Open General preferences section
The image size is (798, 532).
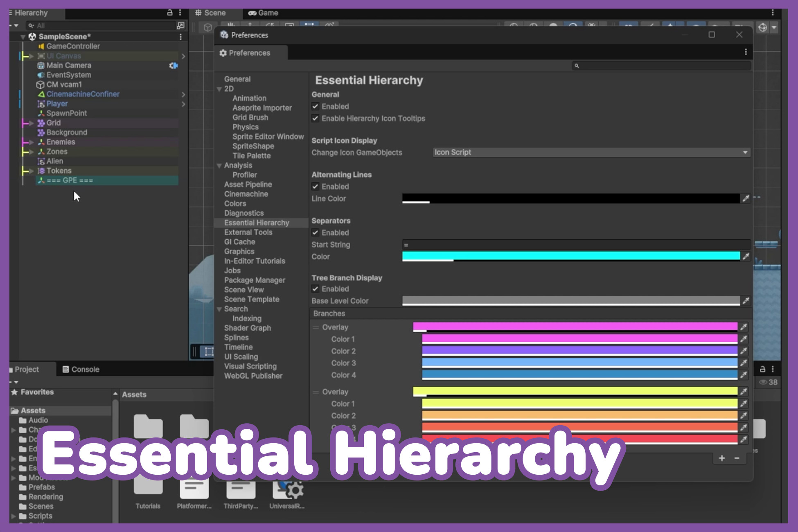(237, 79)
